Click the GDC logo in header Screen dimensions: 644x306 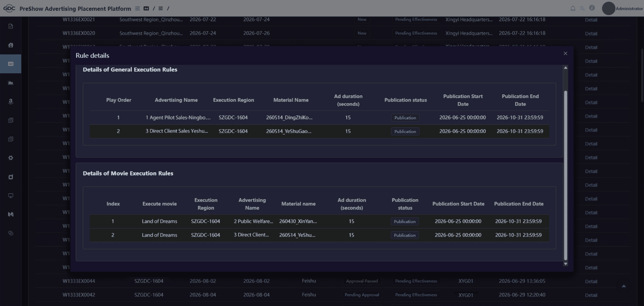(x=9, y=8)
